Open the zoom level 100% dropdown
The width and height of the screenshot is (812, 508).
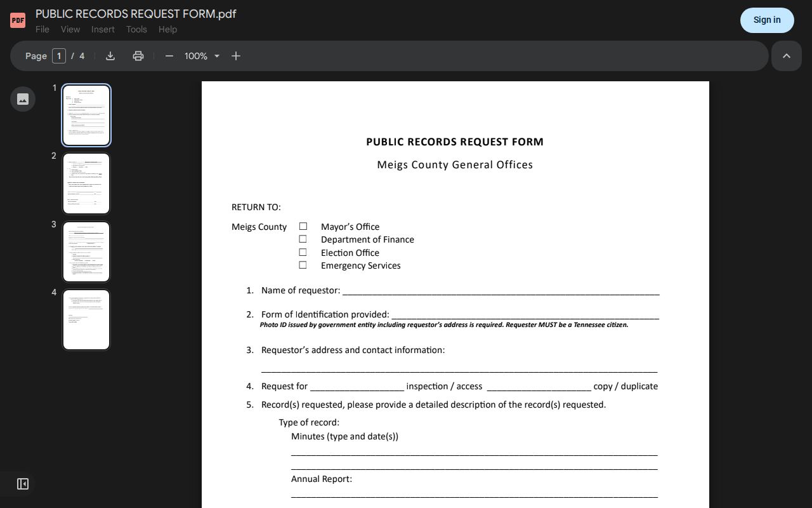click(202, 56)
